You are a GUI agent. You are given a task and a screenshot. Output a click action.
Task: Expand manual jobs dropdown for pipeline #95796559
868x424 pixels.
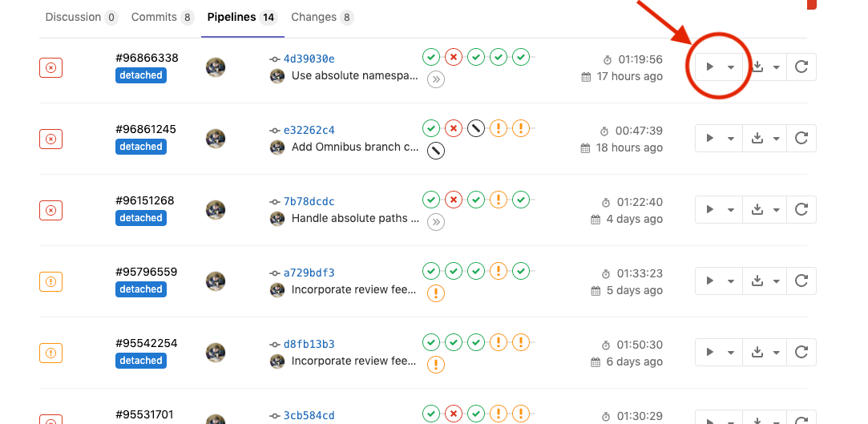coord(719,281)
